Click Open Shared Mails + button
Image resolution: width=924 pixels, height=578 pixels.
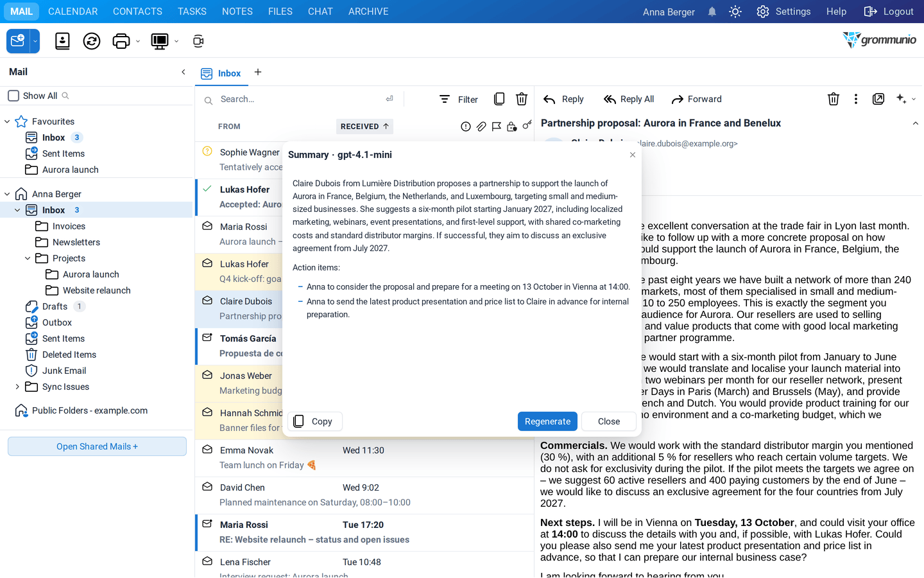pos(97,446)
